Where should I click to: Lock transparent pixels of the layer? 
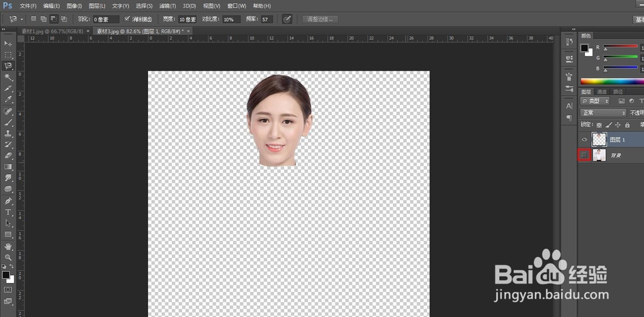(599, 125)
